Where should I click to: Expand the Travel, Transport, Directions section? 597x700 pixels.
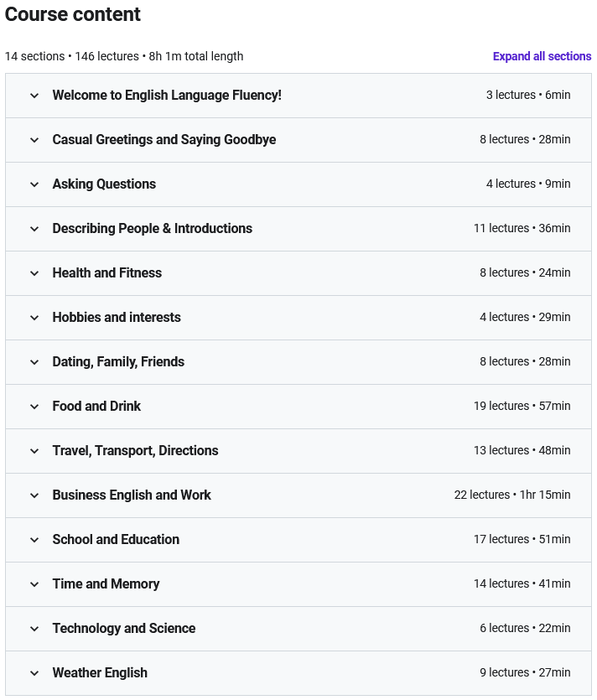coord(298,451)
